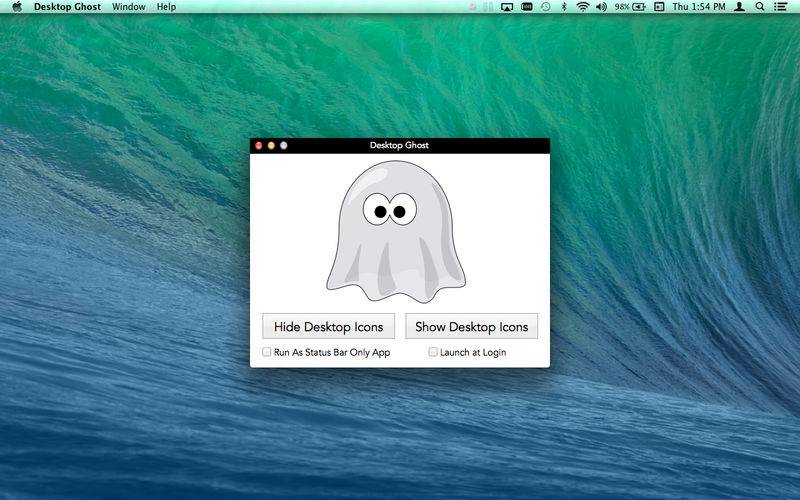Click the Wi-Fi status icon
The image size is (800, 500).
[x=582, y=7]
